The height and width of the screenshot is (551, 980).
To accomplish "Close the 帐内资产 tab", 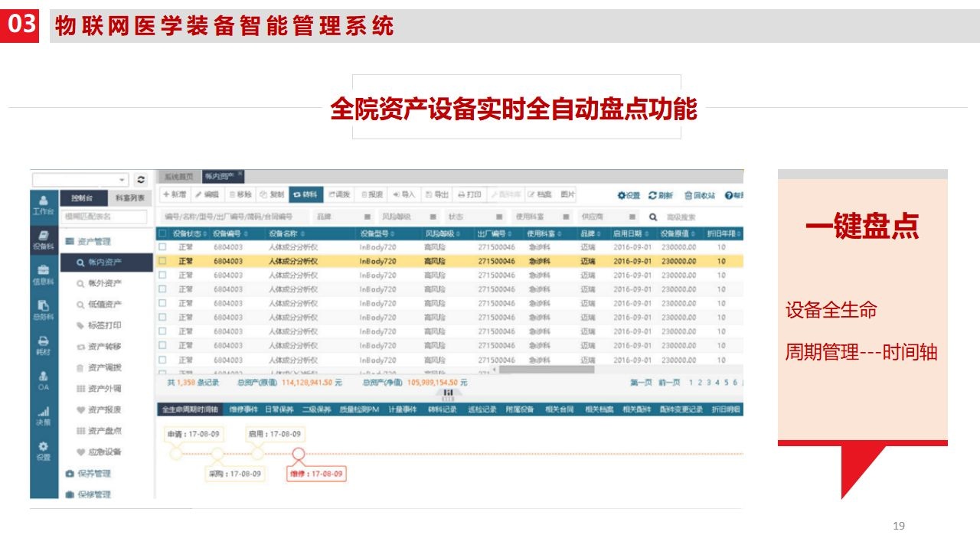I will pyautogui.click(x=240, y=174).
